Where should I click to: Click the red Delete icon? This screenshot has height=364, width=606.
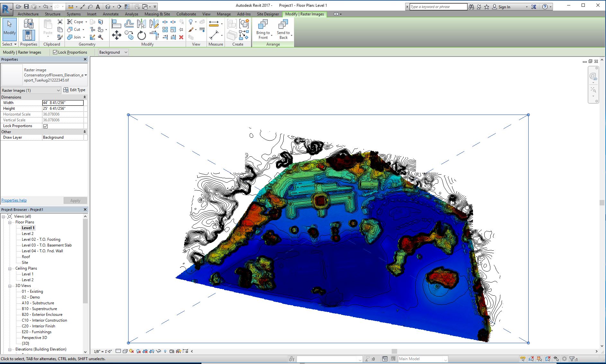point(181,37)
